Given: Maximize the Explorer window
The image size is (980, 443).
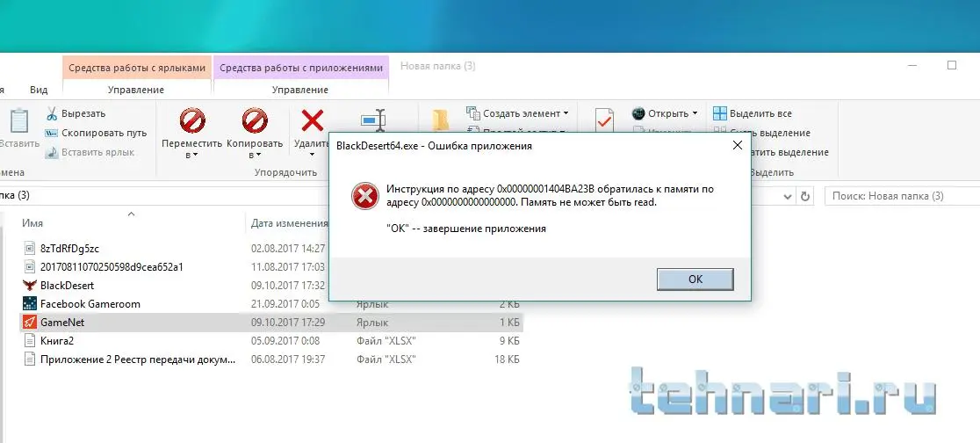Looking at the screenshot, I should [x=952, y=65].
